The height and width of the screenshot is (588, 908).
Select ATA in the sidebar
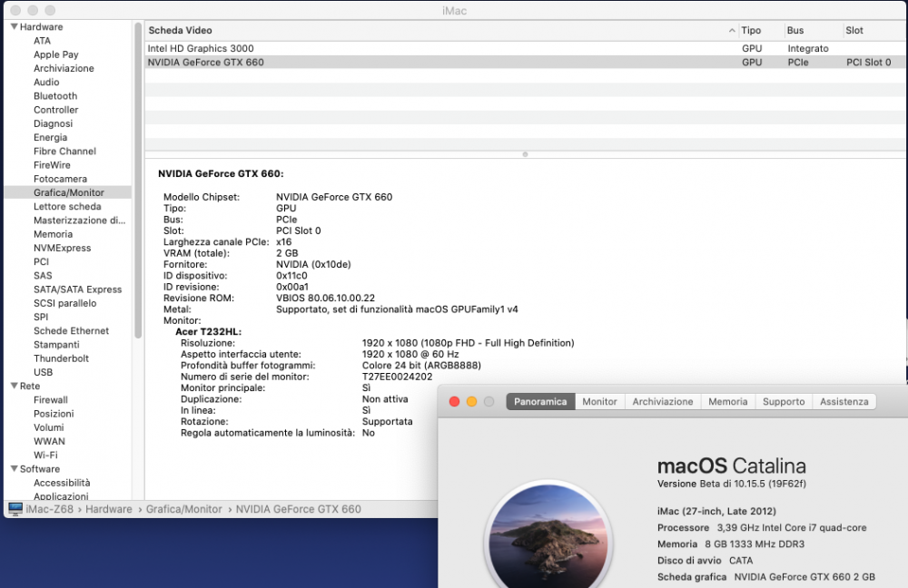(42, 41)
